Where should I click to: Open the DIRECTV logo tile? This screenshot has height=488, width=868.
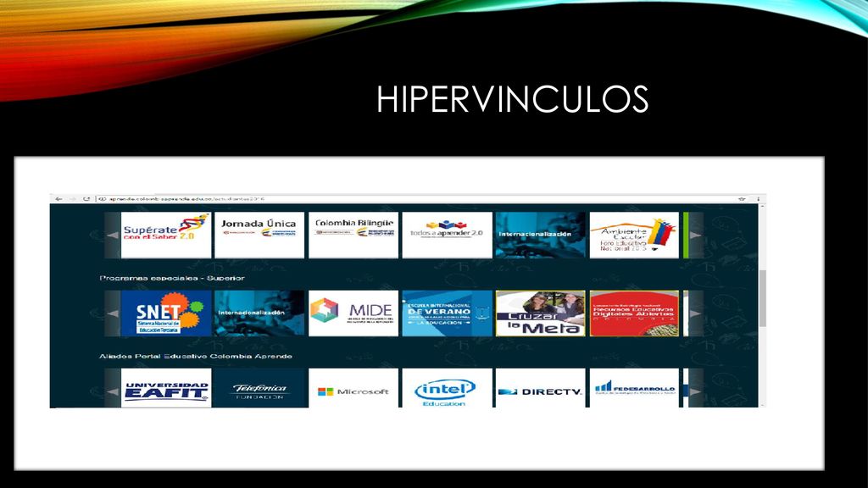tap(540, 388)
